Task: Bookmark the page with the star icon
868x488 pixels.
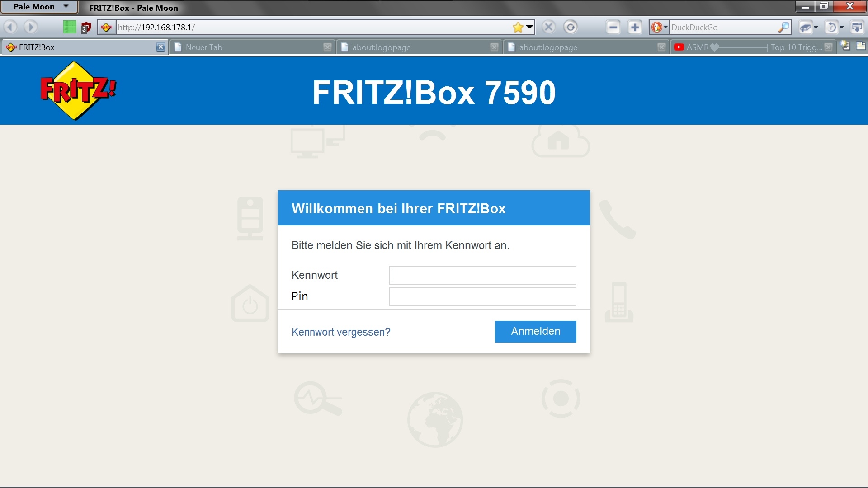Action: click(518, 27)
